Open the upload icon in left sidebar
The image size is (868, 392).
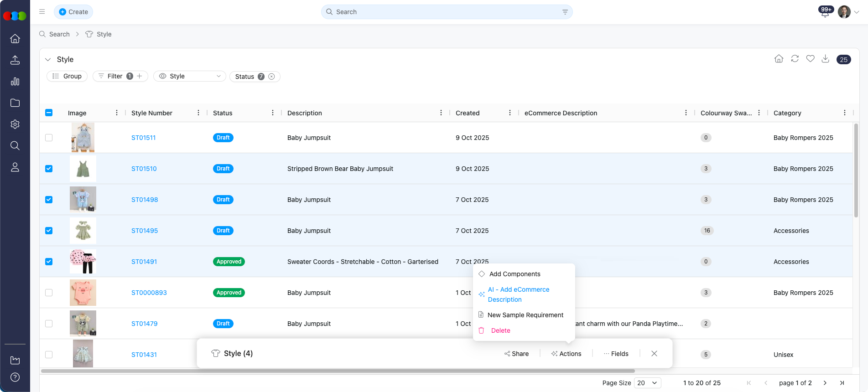pos(15,60)
